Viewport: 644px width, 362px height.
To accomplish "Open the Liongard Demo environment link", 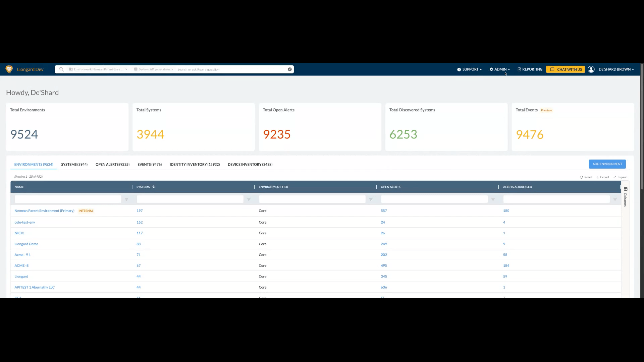I will 26,244.
